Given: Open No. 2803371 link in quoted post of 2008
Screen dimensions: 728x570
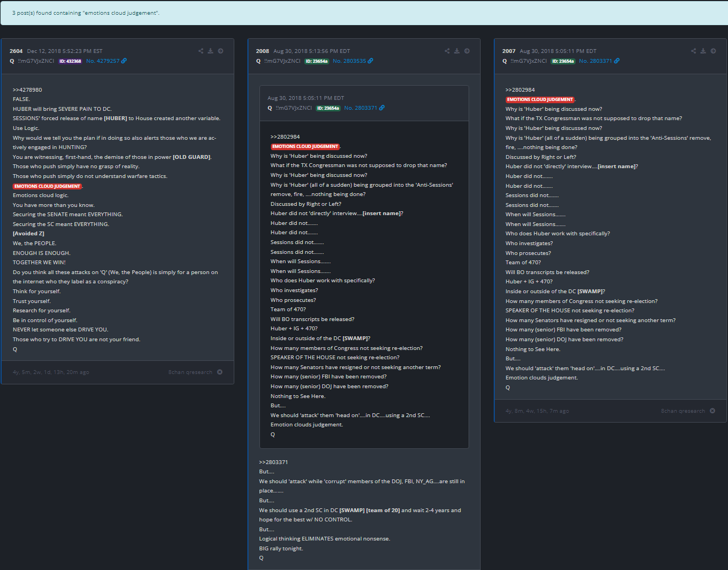Looking at the screenshot, I should point(361,108).
